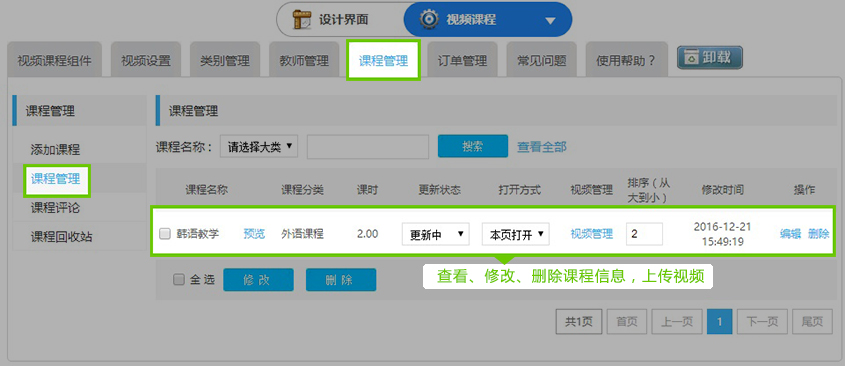This screenshot has height=366, width=845.
Task: Select 添加课程 in the sidebar
Action: coord(56,149)
